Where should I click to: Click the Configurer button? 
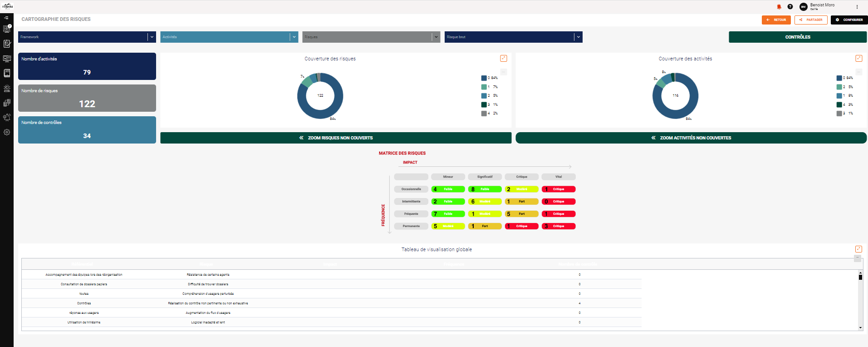(849, 20)
